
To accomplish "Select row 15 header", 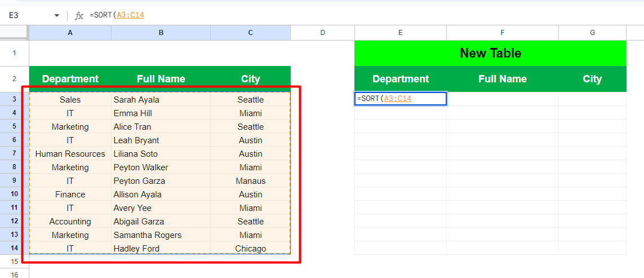I will pyautogui.click(x=15, y=261).
